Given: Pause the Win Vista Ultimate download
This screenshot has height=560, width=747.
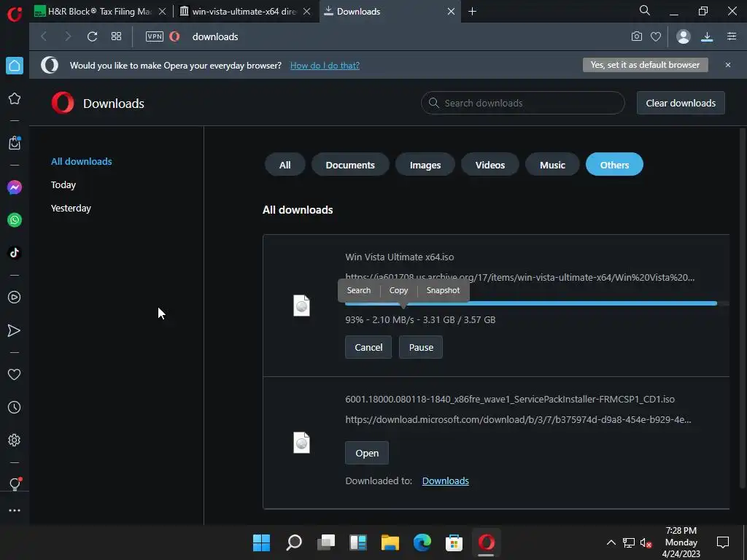Looking at the screenshot, I should [421, 347].
